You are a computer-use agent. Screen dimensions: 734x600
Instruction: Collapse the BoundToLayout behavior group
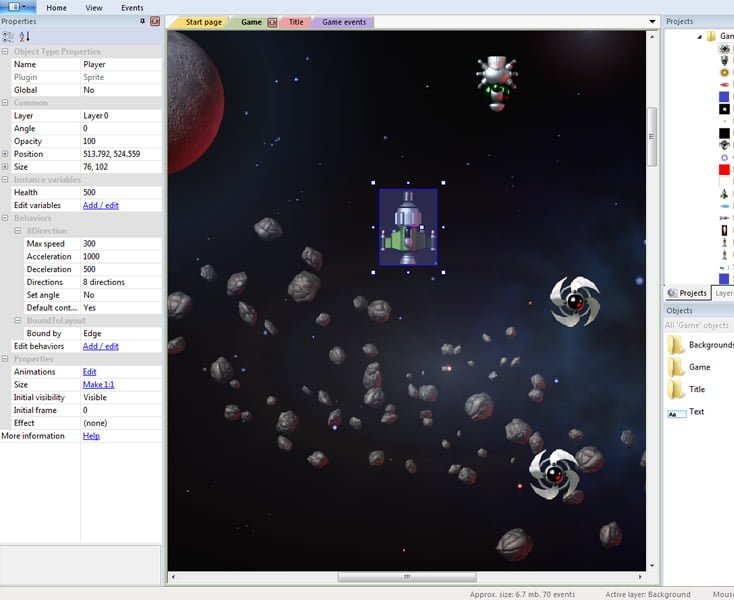point(18,321)
